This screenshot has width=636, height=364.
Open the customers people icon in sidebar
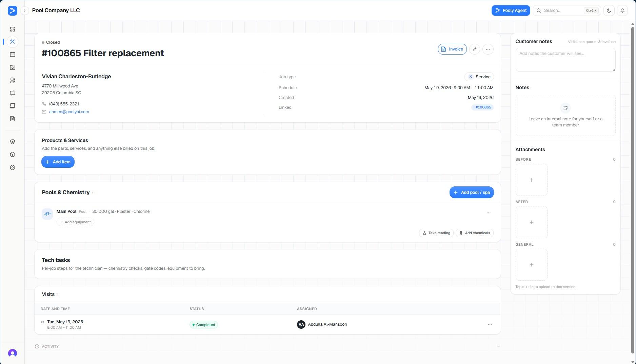click(x=13, y=80)
